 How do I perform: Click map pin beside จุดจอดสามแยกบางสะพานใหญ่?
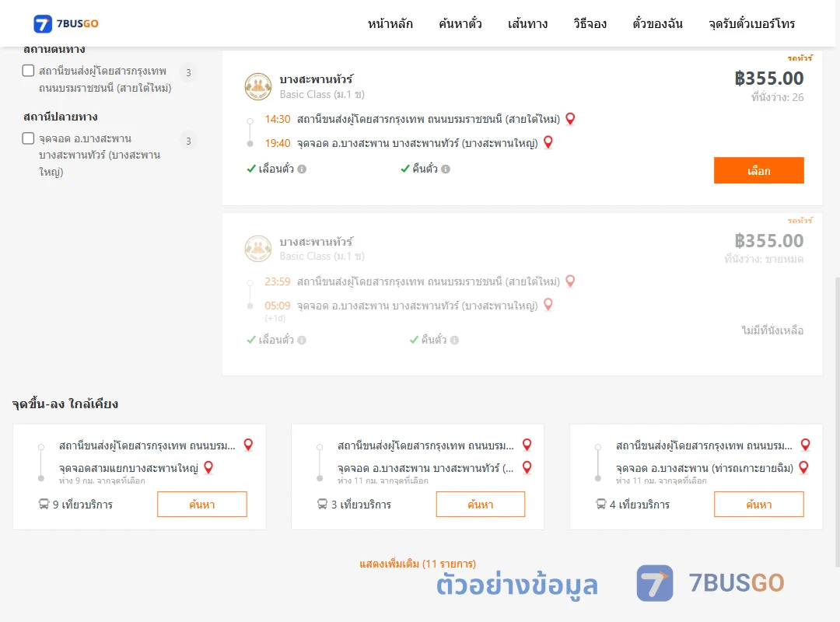[208, 468]
